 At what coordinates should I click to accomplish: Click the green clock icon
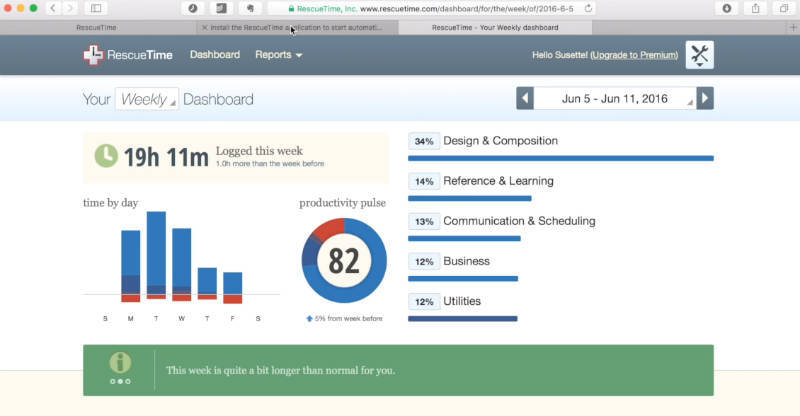coord(106,156)
